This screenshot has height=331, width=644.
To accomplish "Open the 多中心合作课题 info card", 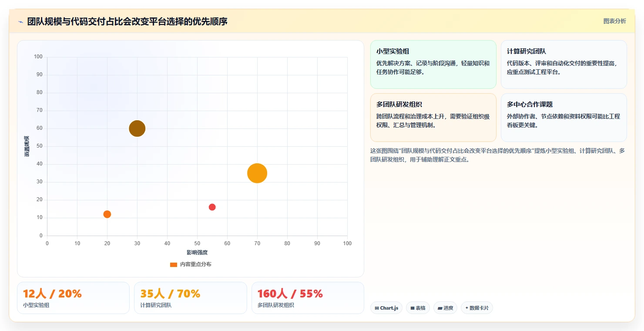I will [x=564, y=118].
